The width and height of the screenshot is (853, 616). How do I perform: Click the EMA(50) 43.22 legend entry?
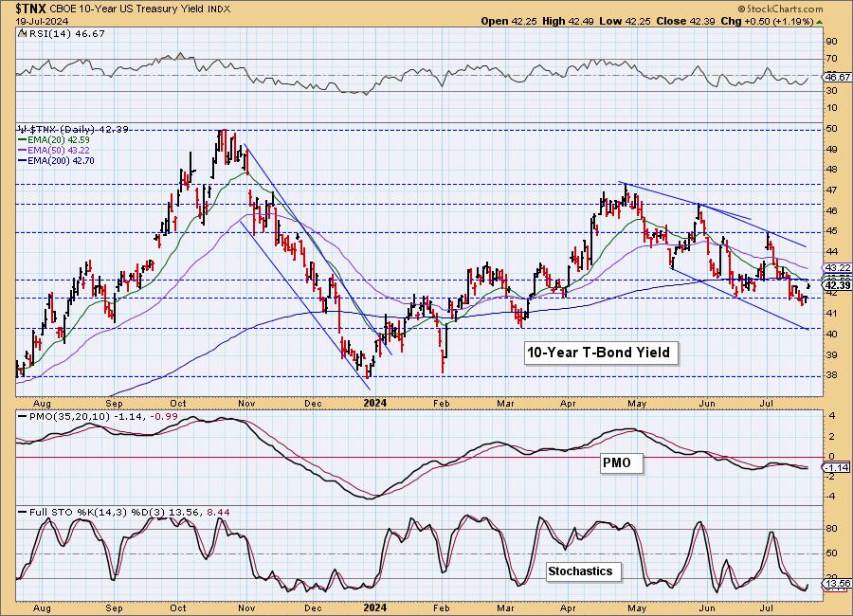click(x=58, y=150)
